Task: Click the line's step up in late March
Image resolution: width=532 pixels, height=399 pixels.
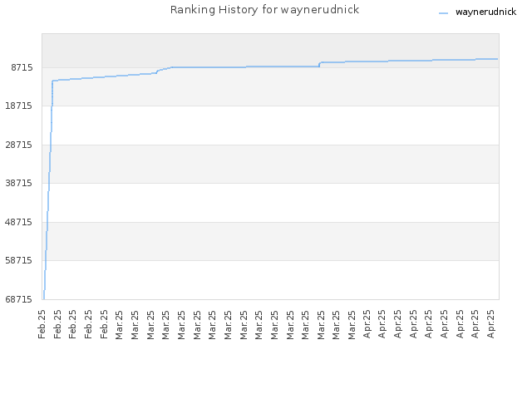Action: point(319,64)
